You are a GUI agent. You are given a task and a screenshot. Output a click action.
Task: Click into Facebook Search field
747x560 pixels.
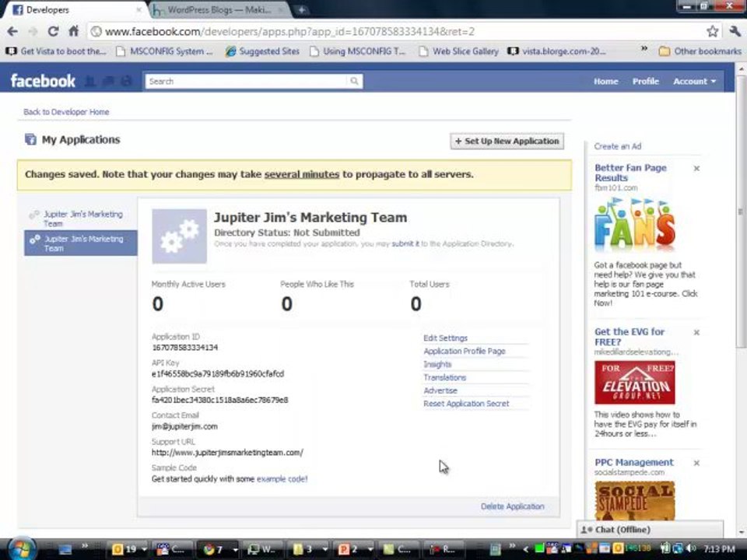click(x=247, y=82)
